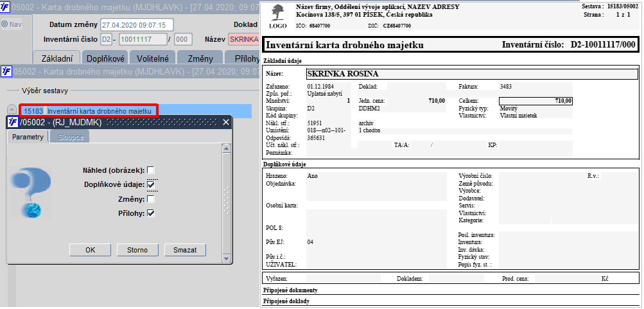Click the Doklad label in top form
Screen dimensions: 644x309
tap(245, 24)
